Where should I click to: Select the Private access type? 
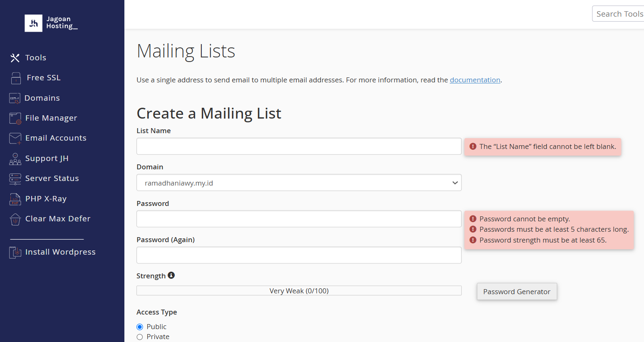click(x=140, y=337)
